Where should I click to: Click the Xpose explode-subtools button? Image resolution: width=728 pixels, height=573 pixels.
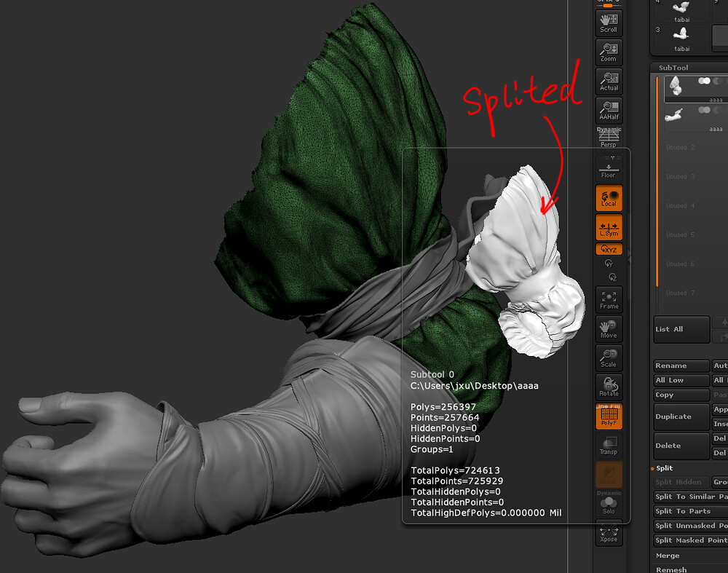pos(609,534)
